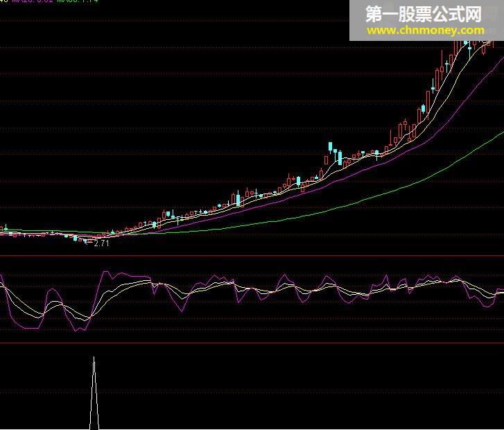The image size is (504, 430).
Task: Select the white spike in bottom indicator panel
Action: (94, 393)
